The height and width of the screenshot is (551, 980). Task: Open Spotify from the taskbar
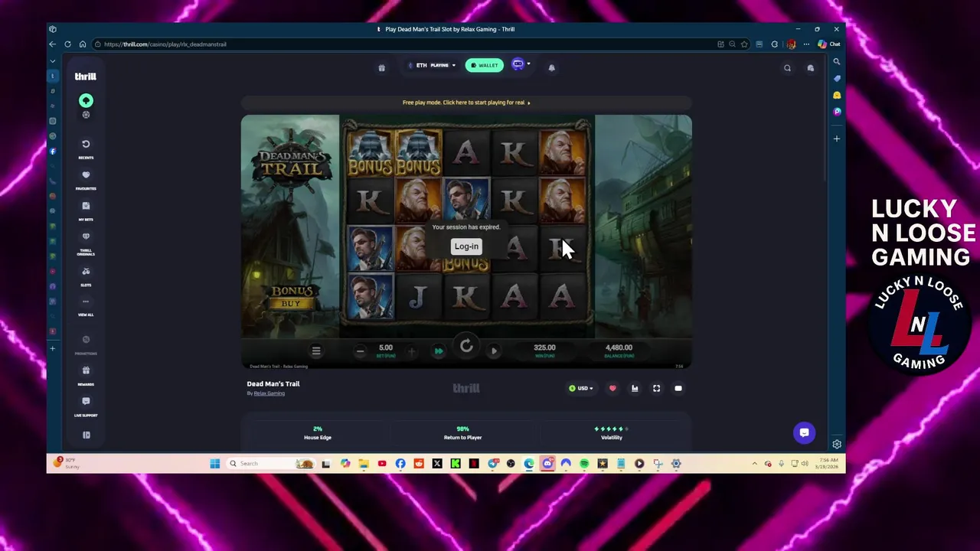pos(584,464)
